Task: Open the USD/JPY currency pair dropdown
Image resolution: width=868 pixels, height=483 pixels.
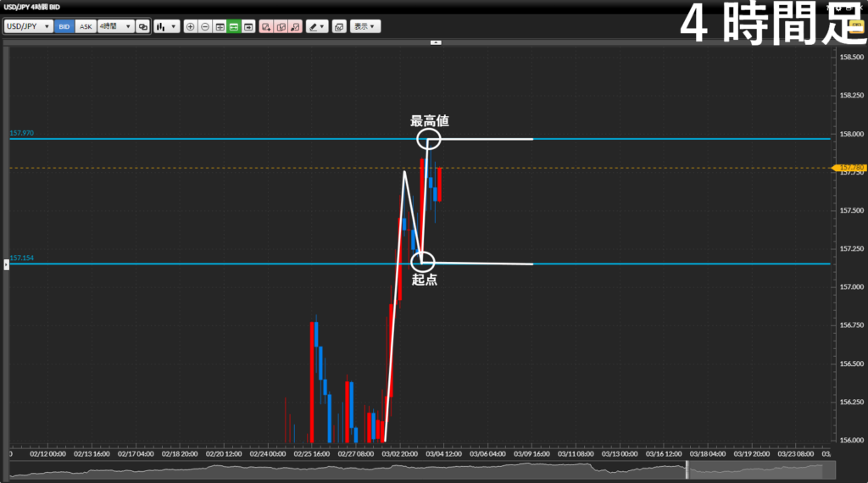Action: click(x=28, y=26)
